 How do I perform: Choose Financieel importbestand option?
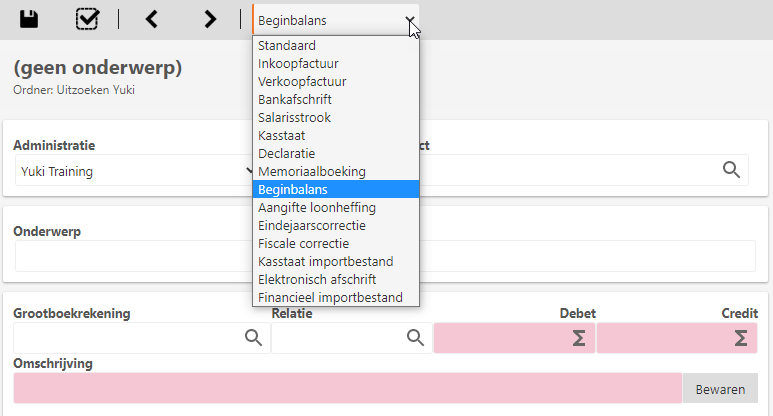(330, 298)
